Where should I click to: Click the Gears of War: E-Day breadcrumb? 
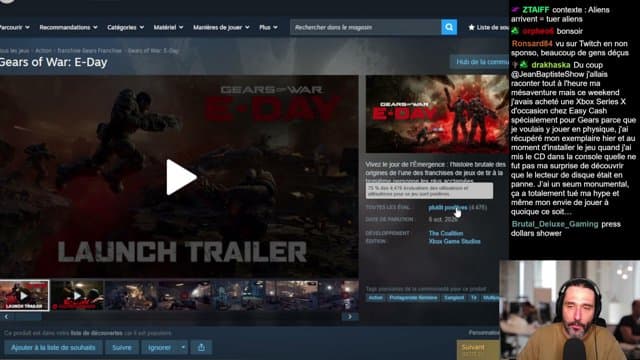[153, 51]
